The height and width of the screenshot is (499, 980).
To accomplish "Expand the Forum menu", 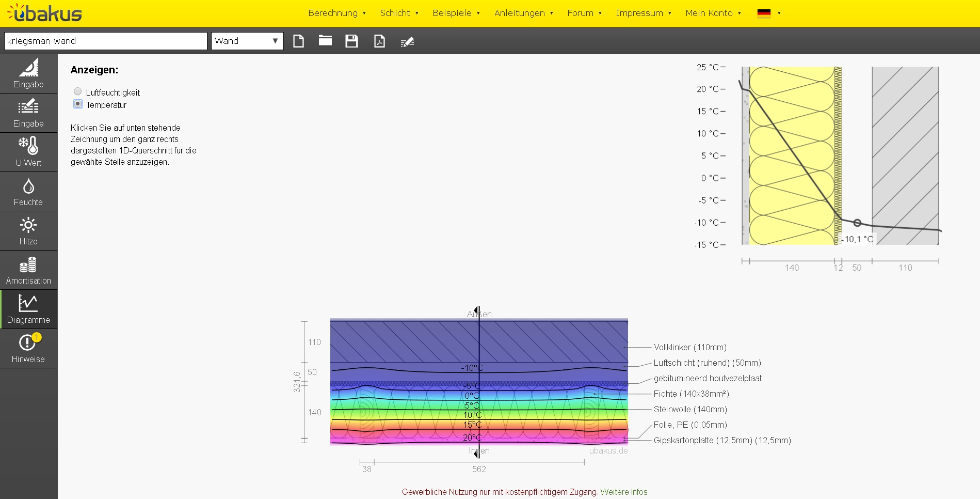I will pyautogui.click(x=584, y=13).
